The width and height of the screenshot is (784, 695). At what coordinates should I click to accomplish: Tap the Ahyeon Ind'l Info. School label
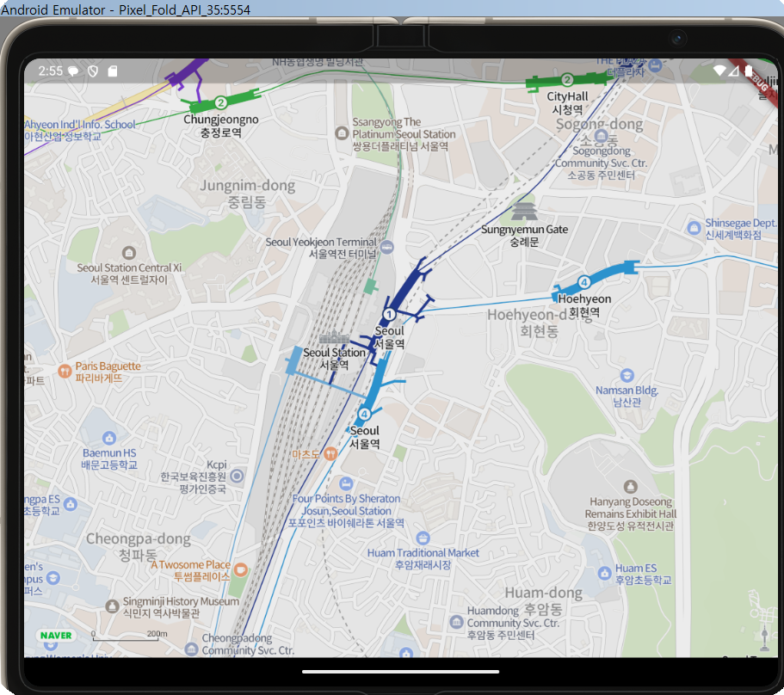click(x=79, y=130)
